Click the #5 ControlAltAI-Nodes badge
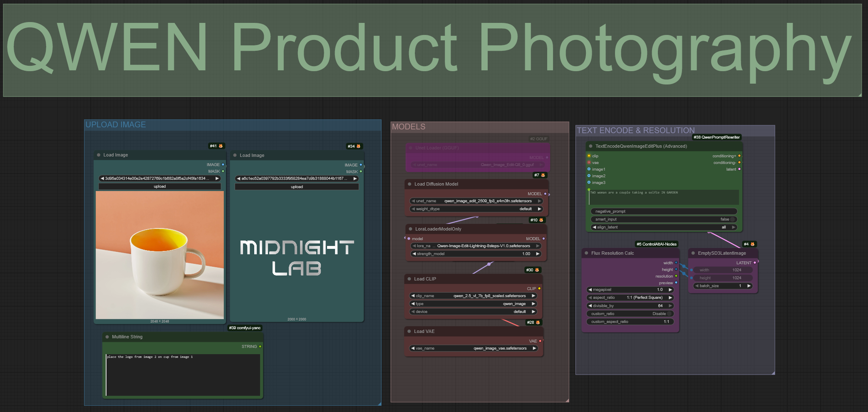 657,244
